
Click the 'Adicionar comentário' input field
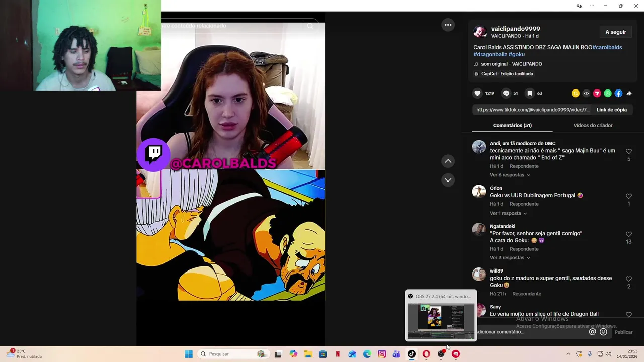[531, 332]
